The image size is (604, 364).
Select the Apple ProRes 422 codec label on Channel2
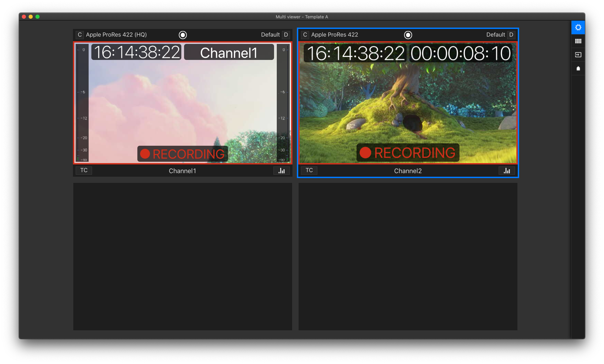(x=335, y=35)
